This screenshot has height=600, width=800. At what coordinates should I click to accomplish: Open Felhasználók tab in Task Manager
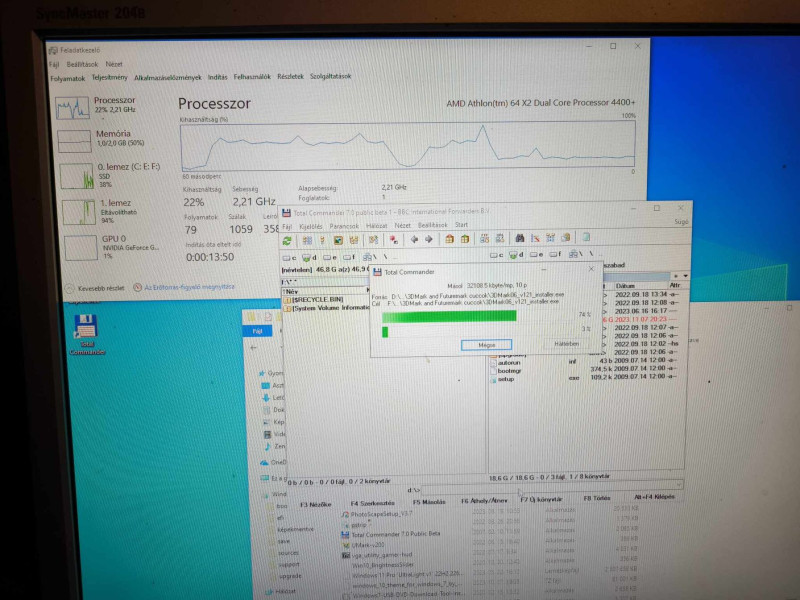click(252, 77)
